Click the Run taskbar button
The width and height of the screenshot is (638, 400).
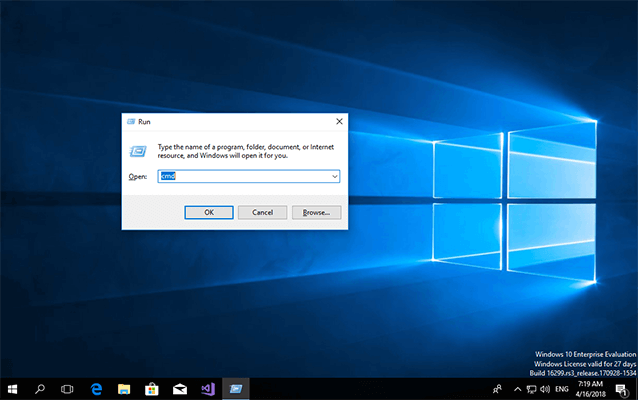tap(235, 388)
